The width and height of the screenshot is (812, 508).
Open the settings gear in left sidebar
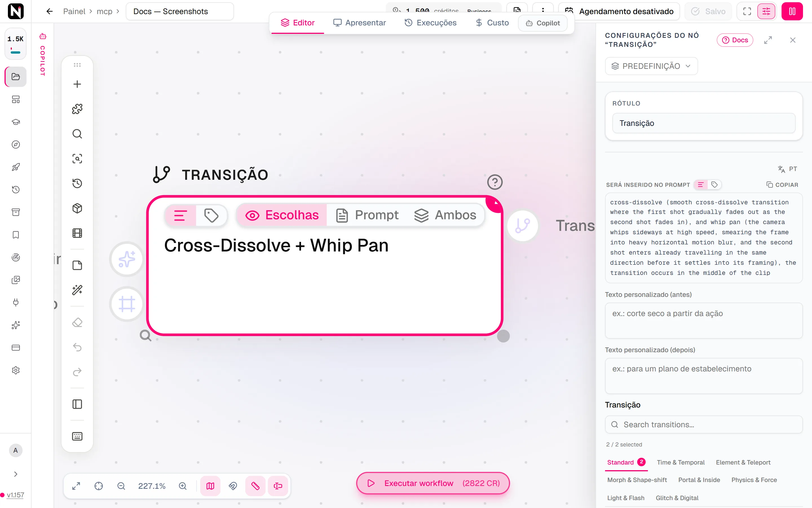tap(16, 370)
